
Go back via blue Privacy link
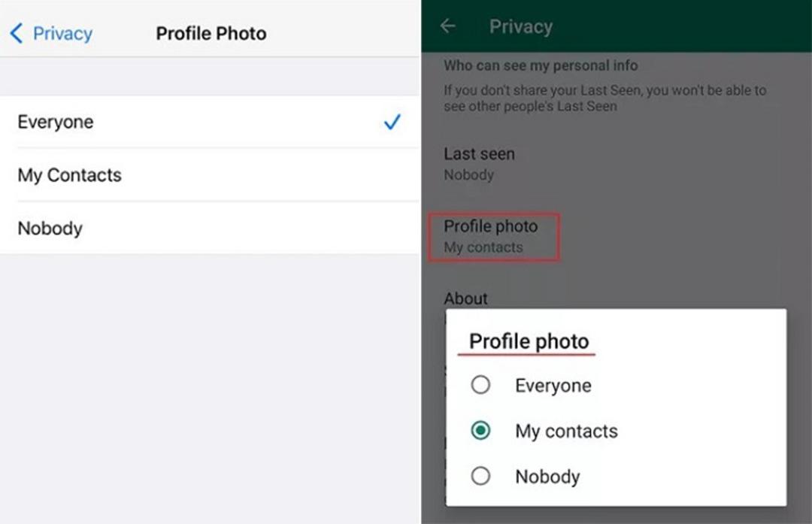click(62, 34)
